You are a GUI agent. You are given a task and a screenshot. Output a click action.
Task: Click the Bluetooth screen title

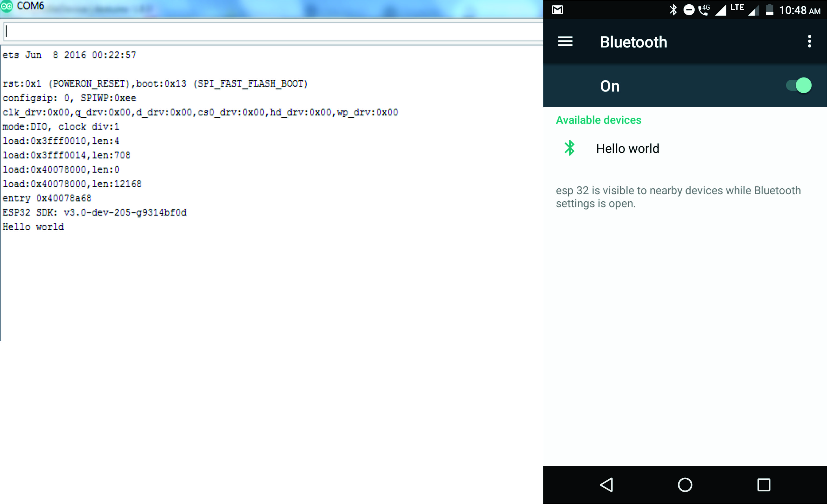(x=633, y=42)
